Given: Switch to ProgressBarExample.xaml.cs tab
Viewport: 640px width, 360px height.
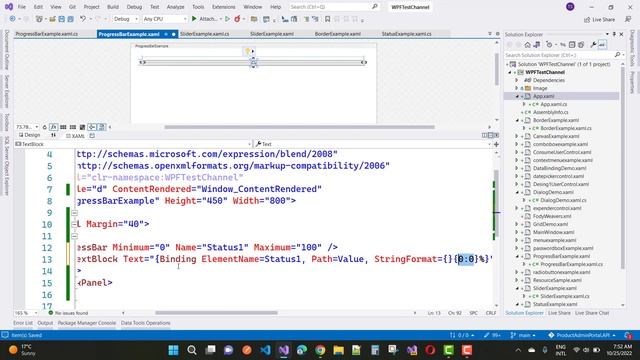Looking at the screenshot, I should click(x=47, y=34).
